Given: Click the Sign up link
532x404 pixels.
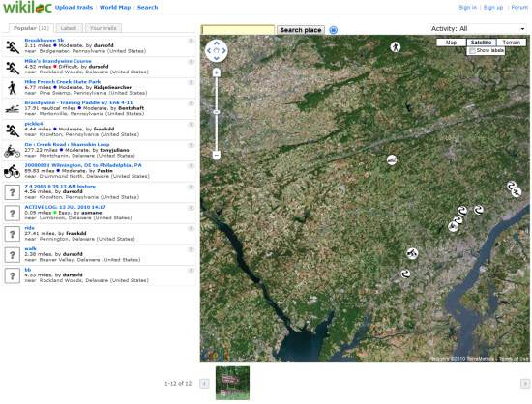Looking at the screenshot, I should [x=493, y=7].
